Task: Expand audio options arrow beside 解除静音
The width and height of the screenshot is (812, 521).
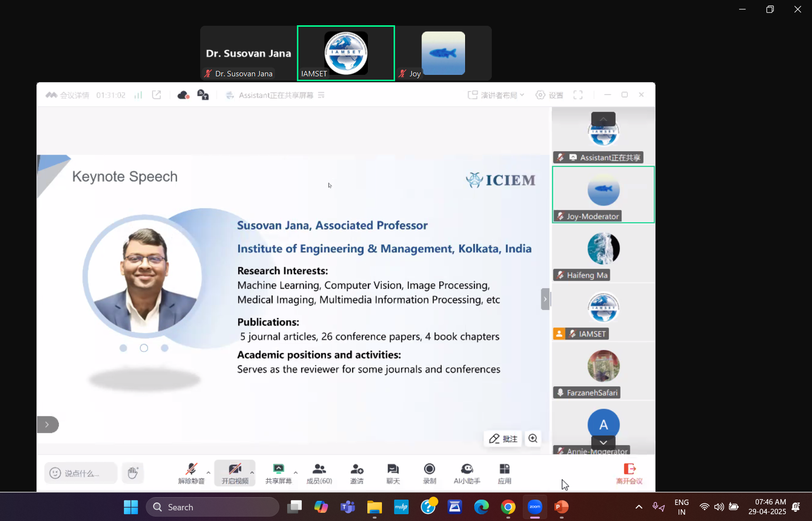Action: [208, 472]
